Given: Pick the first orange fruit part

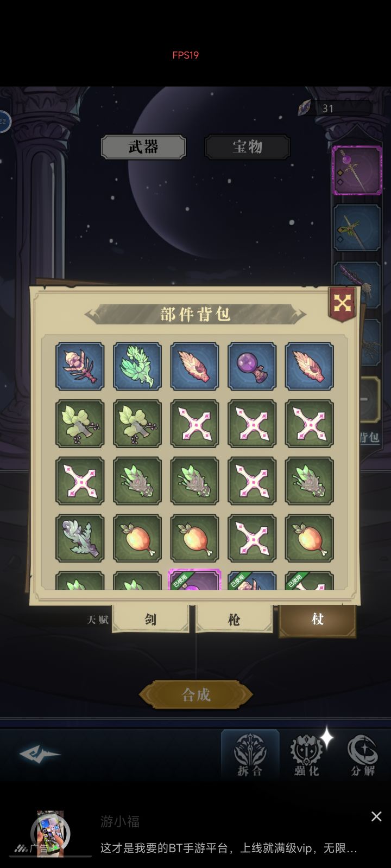Looking at the screenshot, I should pos(137,538).
